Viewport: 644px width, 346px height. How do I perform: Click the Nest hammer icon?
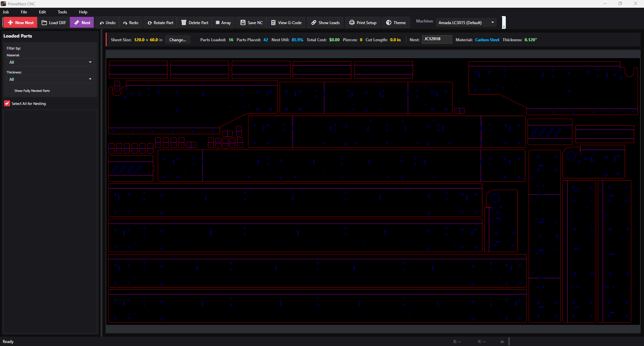point(77,22)
